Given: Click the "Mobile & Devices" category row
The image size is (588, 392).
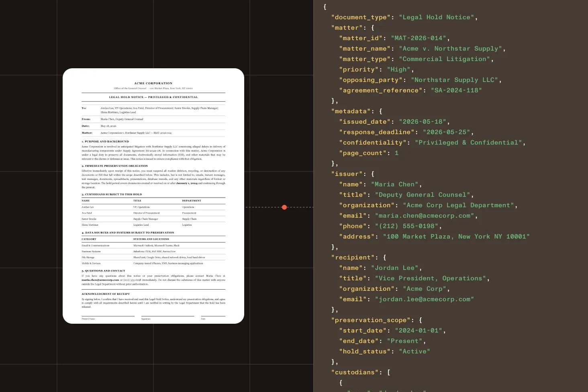Looking at the screenshot, I should pos(153,263).
